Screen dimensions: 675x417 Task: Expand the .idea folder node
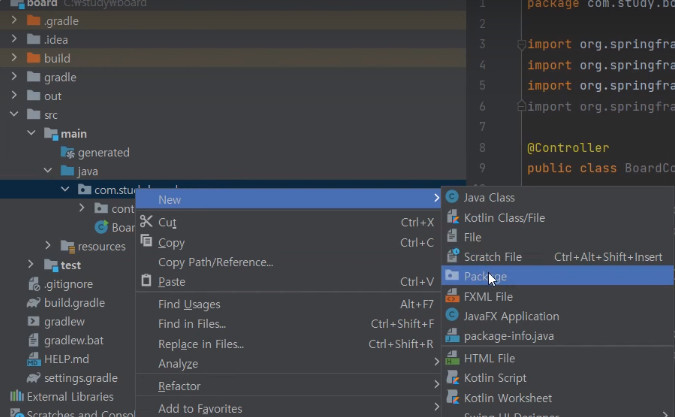coord(14,39)
